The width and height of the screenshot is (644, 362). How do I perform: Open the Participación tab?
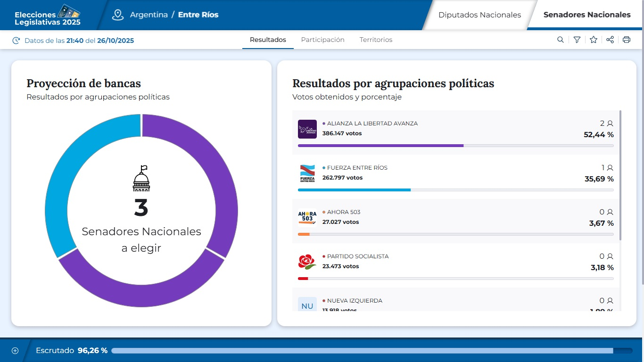coord(322,40)
